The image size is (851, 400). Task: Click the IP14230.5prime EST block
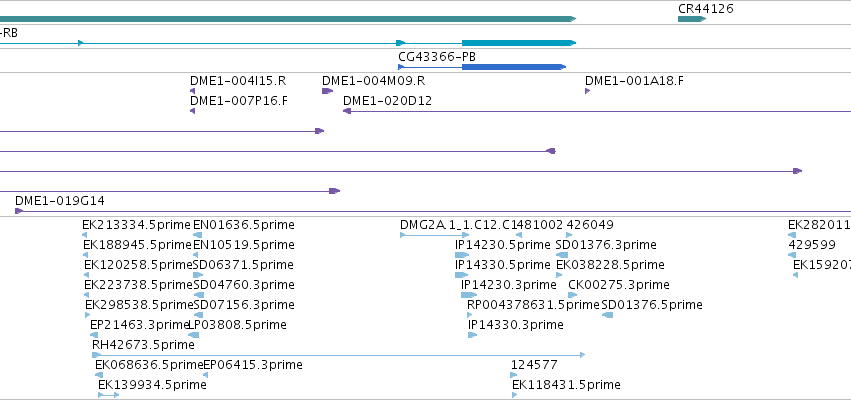[x=462, y=255]
